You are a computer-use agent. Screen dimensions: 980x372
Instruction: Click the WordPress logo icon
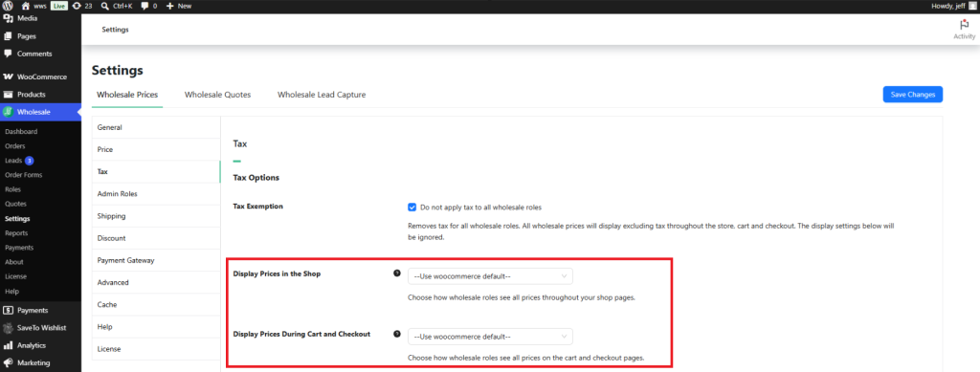8,6
